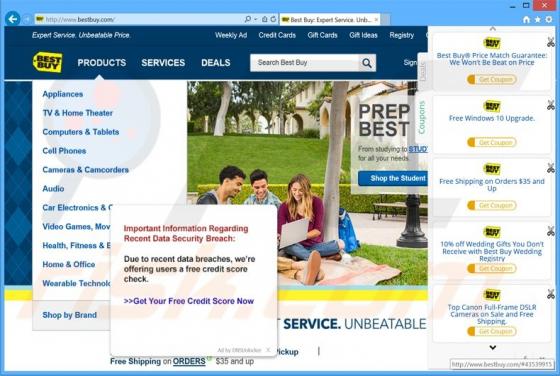Click the Best Buy logo on the Free Shipping coupon

(x=492, y=169)
